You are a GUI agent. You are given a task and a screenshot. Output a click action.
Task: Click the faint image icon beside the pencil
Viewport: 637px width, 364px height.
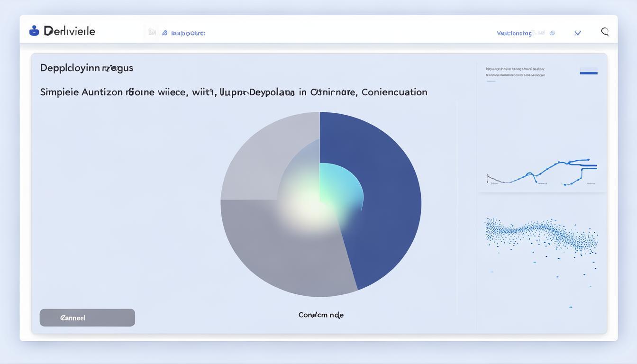click(152, 32)
